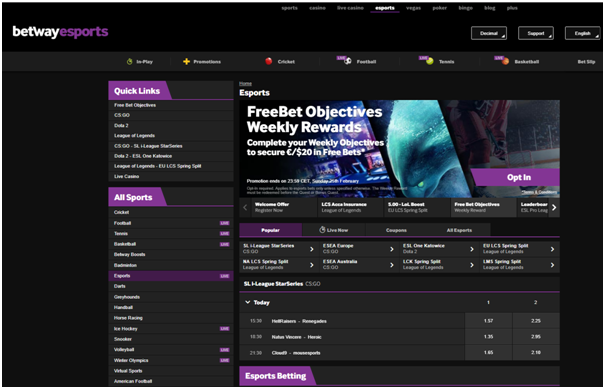Click the Football live ball icon
Viewport: 606px width, 389px height.
pos(347,61)
